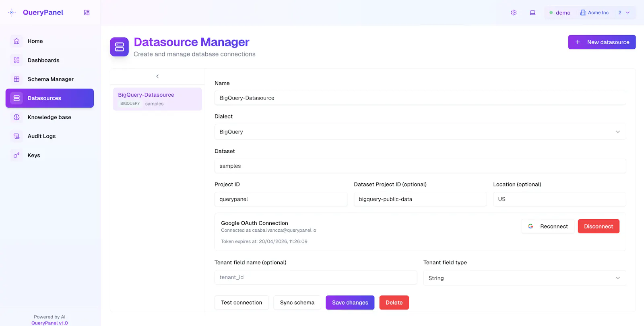Click the QueryPanel brand name
This screenshot has height=326, width=644.
click(43, 12)
